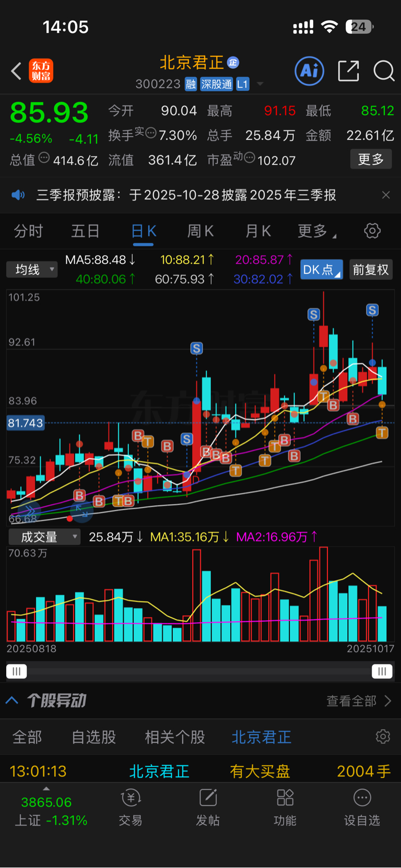The image size is (401, 868).
Task: Tap the 北京君正 stock title
Action: click(x=192, y=63)
